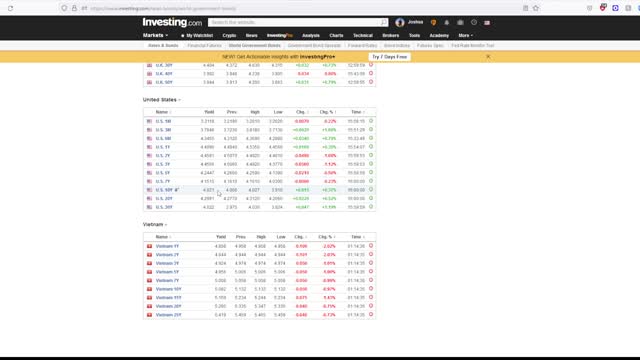Image resolution: width=640 pixels, height=360 pixels.
Task: Sort the United States table by Time
Action: pyautogui.click(x=358, y=112)
